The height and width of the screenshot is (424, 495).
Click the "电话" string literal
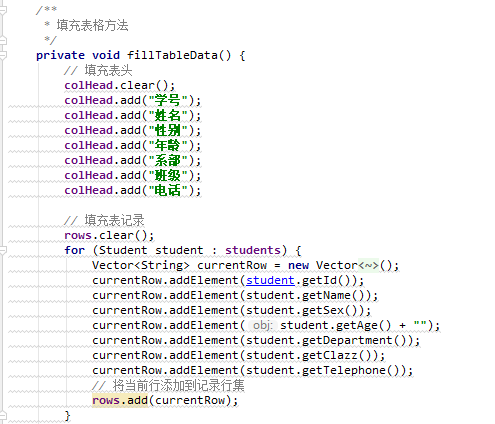pos(168,190)
